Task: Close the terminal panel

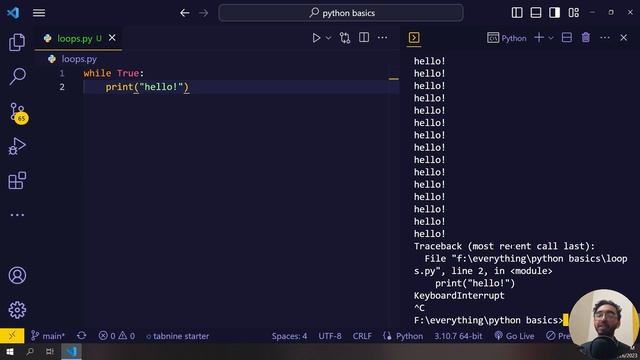Action: pyautogui.click(x=623, y=38)
